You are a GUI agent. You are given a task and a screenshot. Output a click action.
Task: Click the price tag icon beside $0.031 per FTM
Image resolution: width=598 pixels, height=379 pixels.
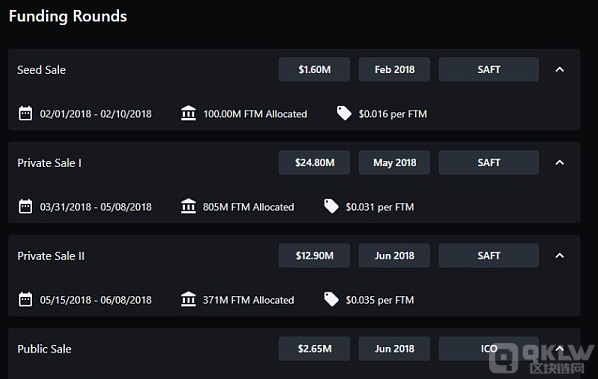coord(331,206)
